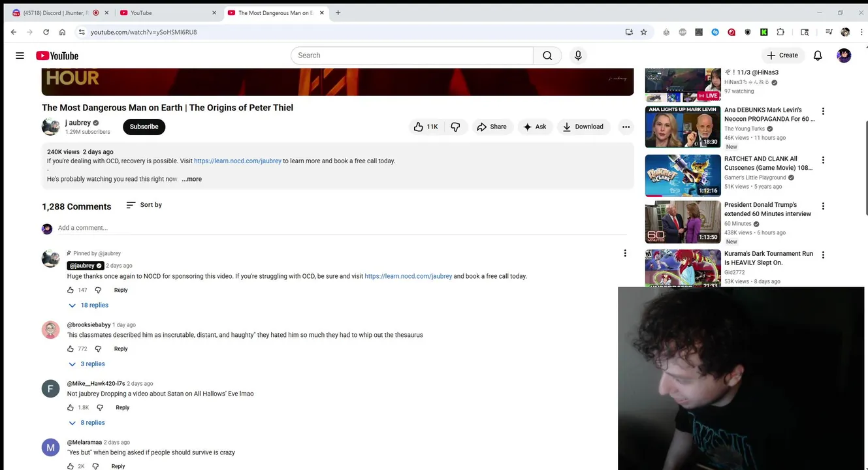Viewport: 868px width, 470px height.
Task: Open options for Trump 60 Minutes interview video
Action: (x=823, y=206)
